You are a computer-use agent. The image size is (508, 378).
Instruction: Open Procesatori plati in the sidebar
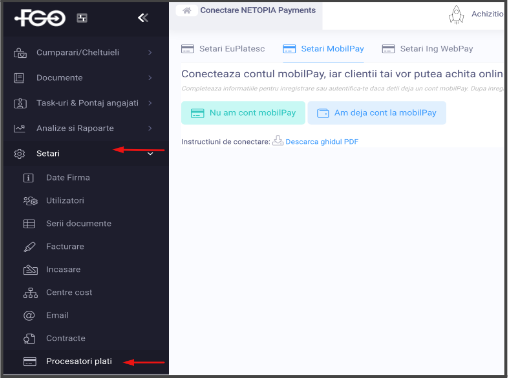(79, 361)
